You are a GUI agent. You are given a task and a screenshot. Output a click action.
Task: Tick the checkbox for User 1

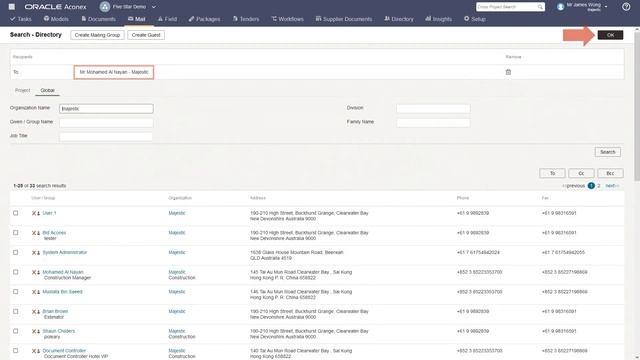click(16, 213)
